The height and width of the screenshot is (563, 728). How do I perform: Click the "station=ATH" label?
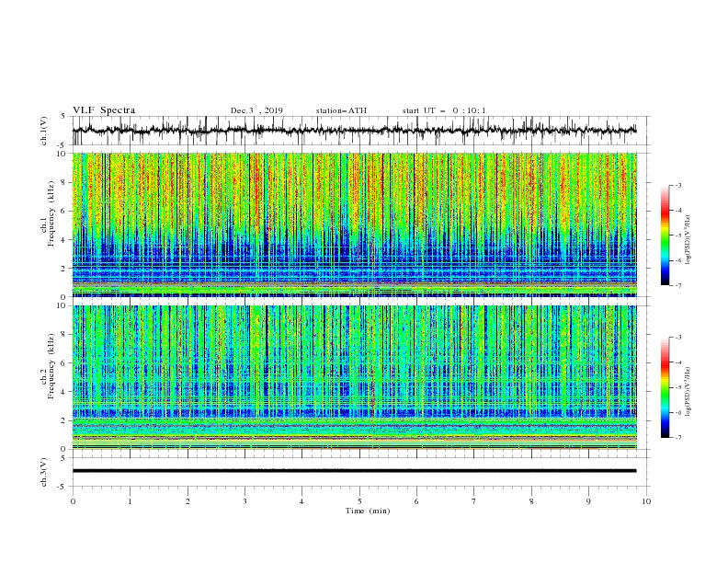[x=341, y=110]
